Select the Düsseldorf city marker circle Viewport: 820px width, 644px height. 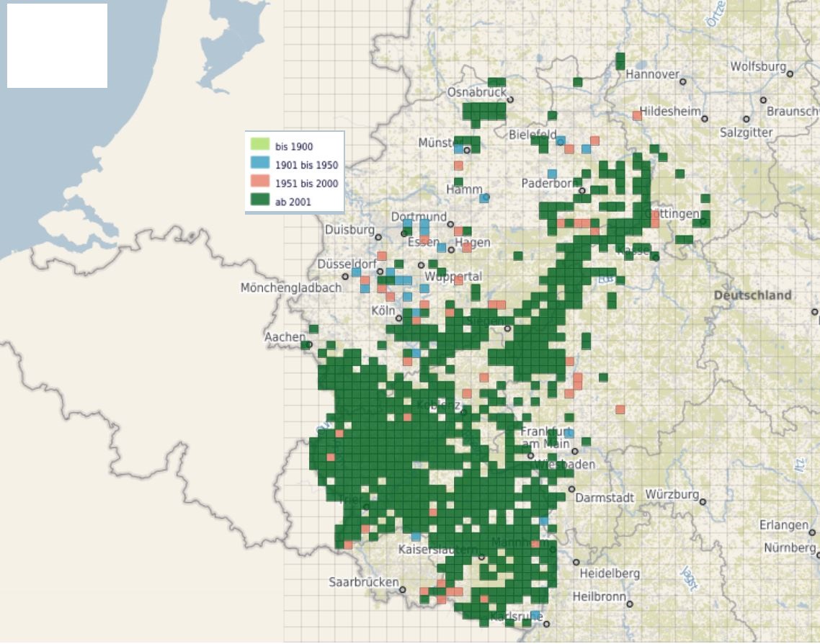pyautogui.click(x=345, y=276)
